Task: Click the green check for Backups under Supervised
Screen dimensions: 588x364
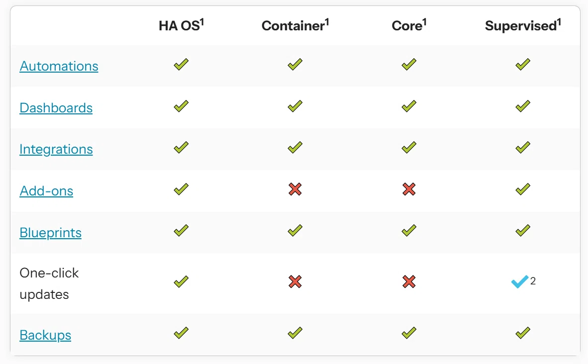Action: 523,333
